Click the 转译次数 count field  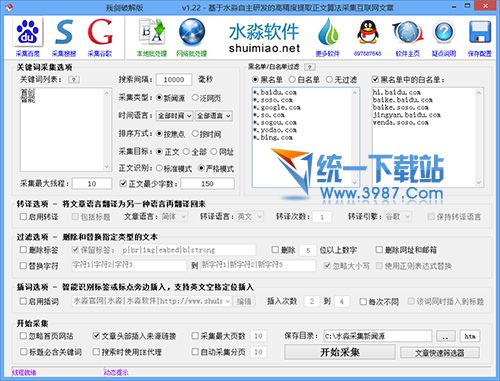[322, 217]
